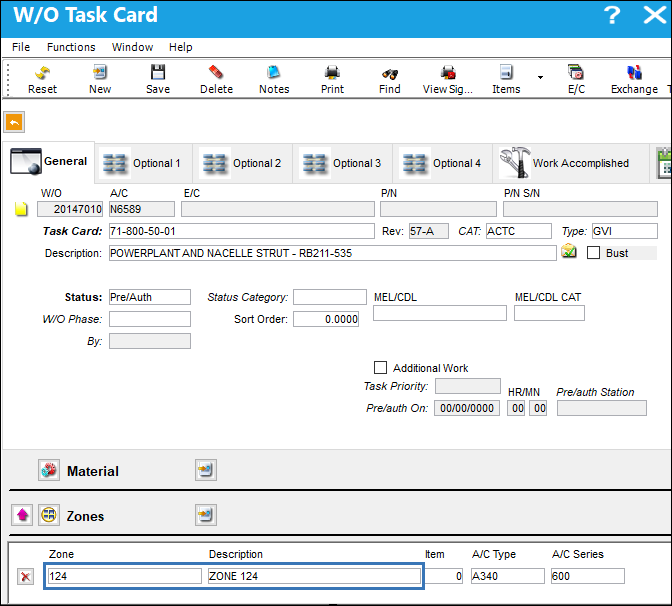This screenshot has width=672, height=606.
Task: Click the icon right of Description field
Action: pos(569,251)
